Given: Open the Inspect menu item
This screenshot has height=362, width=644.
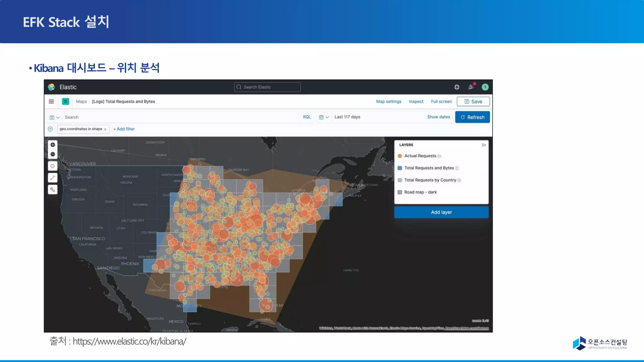Looking at the screenshot, I should pyautogui.click(x=416, y=101).
